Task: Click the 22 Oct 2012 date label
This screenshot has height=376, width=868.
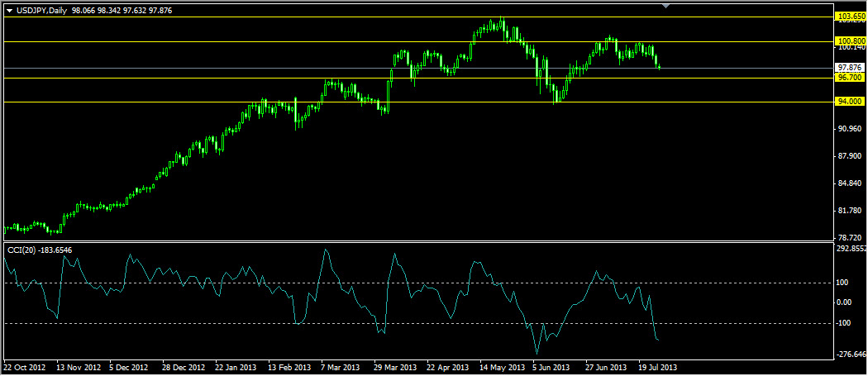Action: (x=24, y=368)
